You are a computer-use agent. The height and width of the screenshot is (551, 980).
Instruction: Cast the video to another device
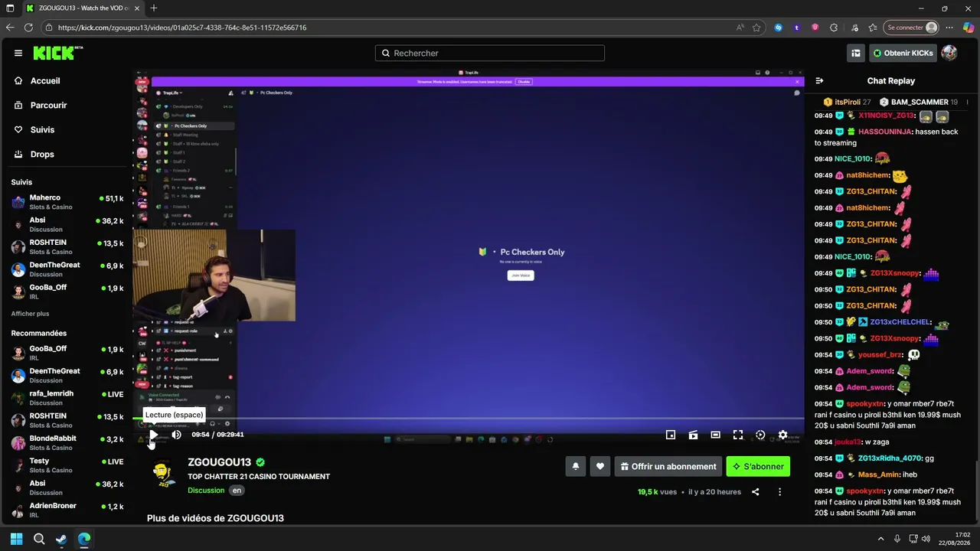pyautogui.click(x=693, y=435)
